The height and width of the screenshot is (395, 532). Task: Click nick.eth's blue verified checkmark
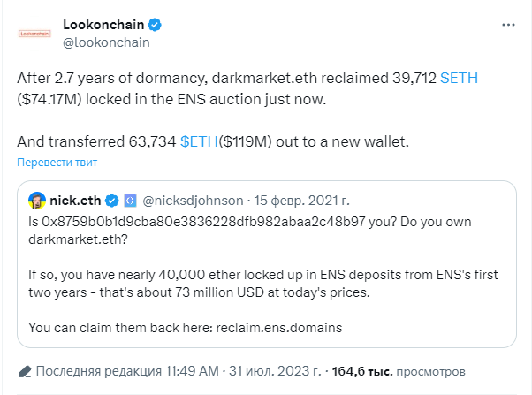point(111,201)
